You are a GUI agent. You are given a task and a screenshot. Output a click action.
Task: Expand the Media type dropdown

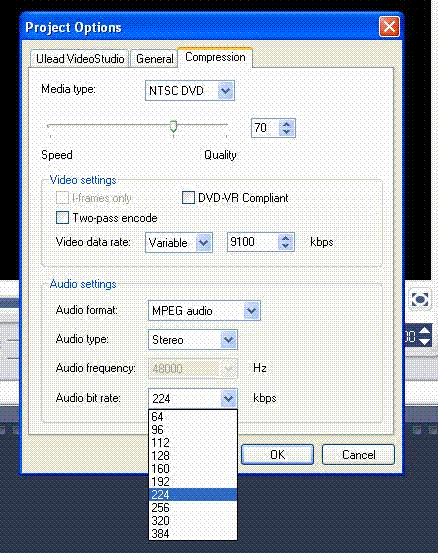coord(226,91)
